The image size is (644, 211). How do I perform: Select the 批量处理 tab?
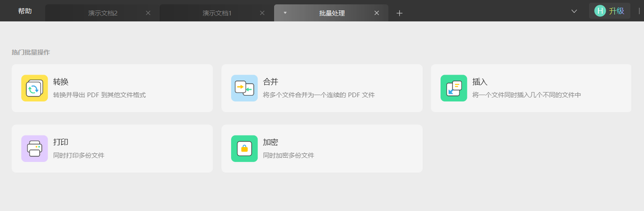tap(331, 13)
